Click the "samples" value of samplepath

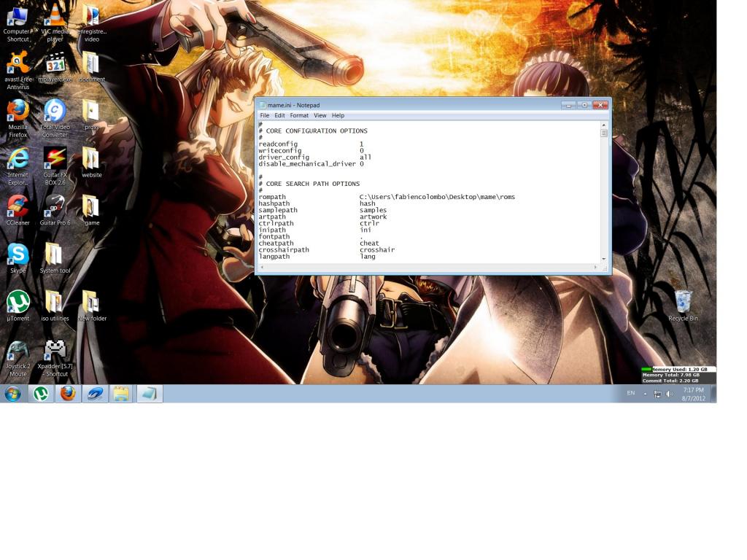coord(373,210)
